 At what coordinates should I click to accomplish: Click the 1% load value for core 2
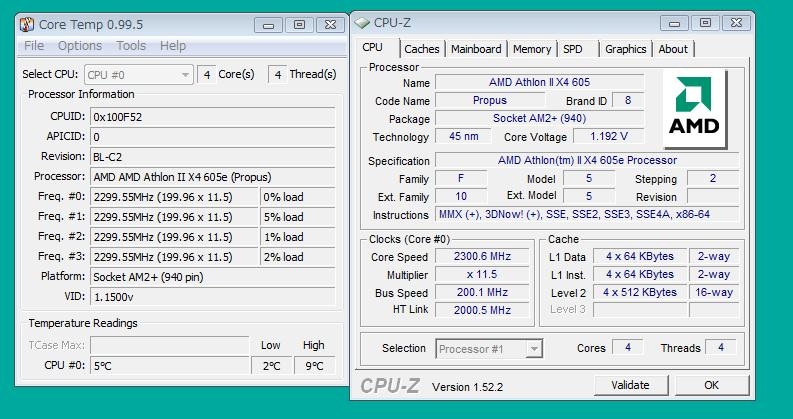297,237
